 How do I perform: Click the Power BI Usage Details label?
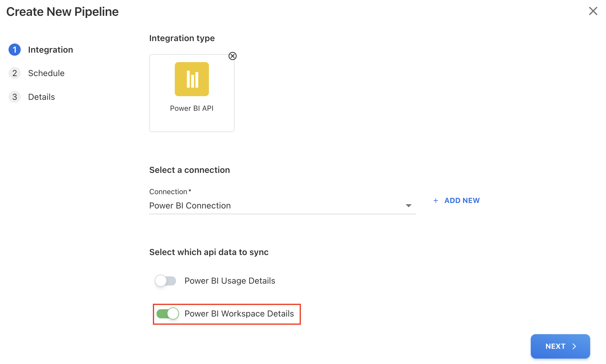pyautogui.click(x=230, y=281)
